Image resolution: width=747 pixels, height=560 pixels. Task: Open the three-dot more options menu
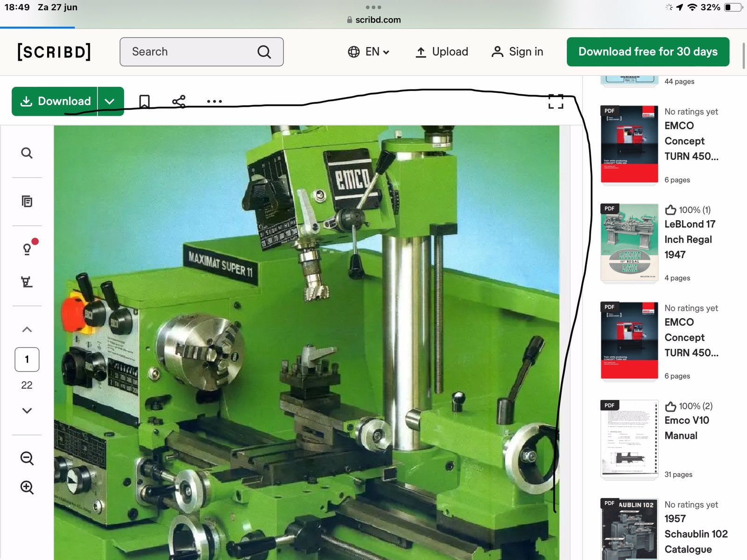(214, 101)
